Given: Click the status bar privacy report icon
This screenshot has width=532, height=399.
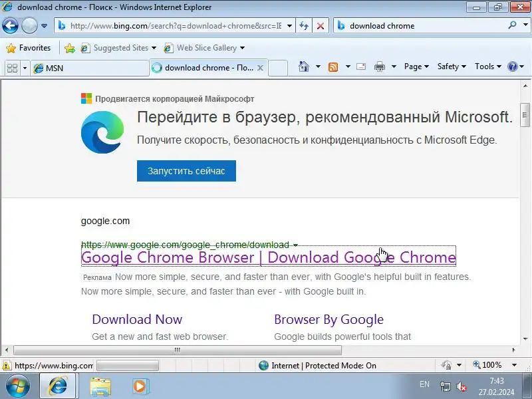Looking at the screenshot, I should pyautogui.click(x=446, y=365).
